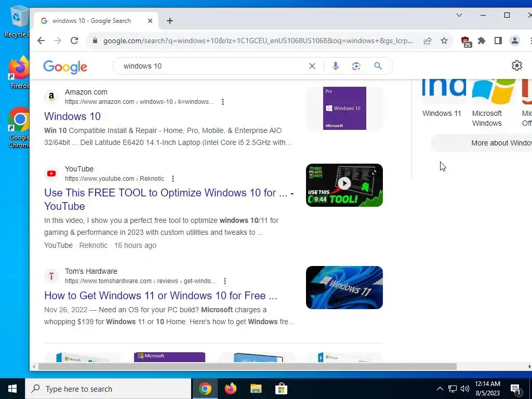Open Google quick settings gear
This screenshot has width=532, height=399.
click(x=517, y=65)
